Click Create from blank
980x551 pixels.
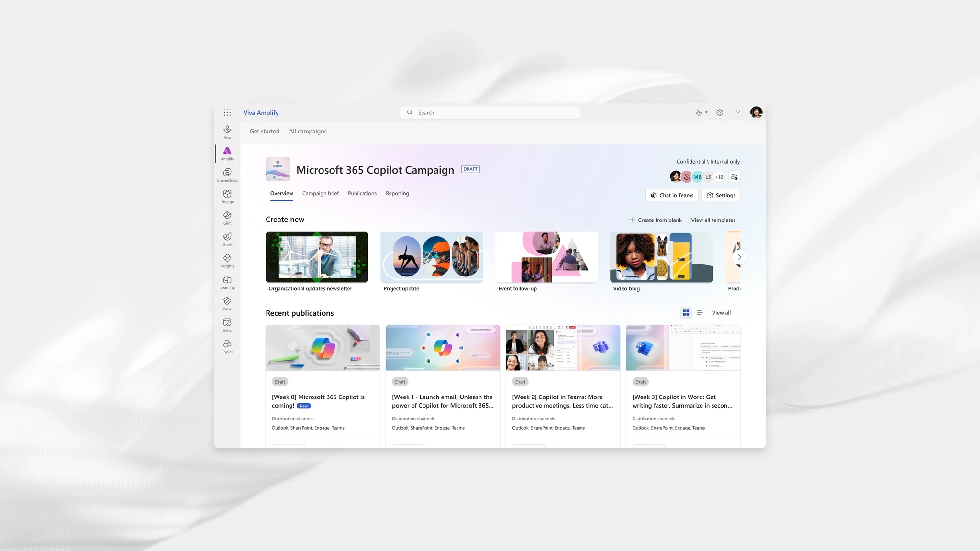click(655, 220)
